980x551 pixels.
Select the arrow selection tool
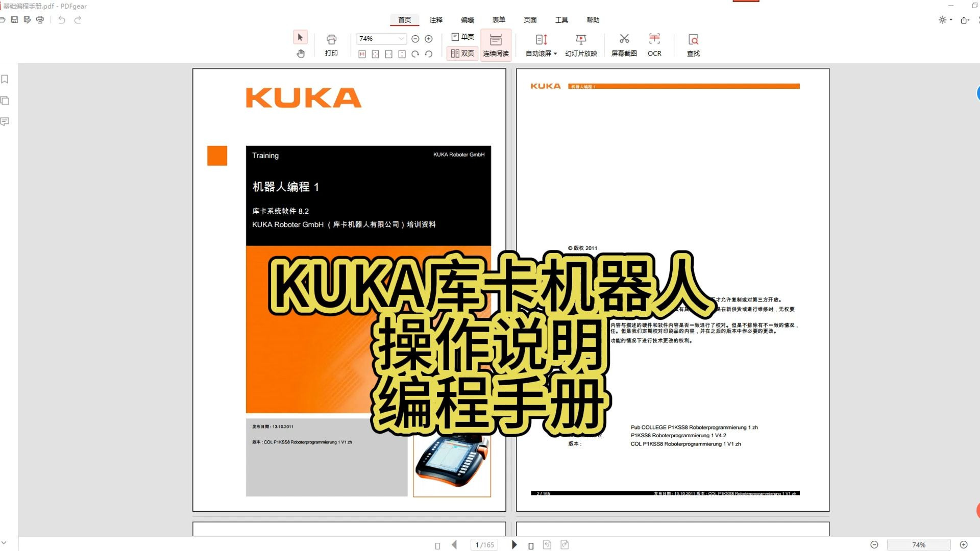pos(300,37)
